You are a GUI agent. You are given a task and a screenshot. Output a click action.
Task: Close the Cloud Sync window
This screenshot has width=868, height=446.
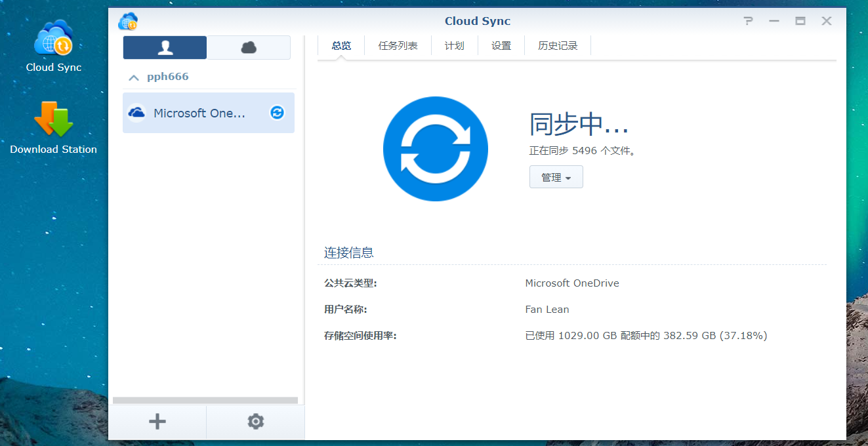(827, 21)
